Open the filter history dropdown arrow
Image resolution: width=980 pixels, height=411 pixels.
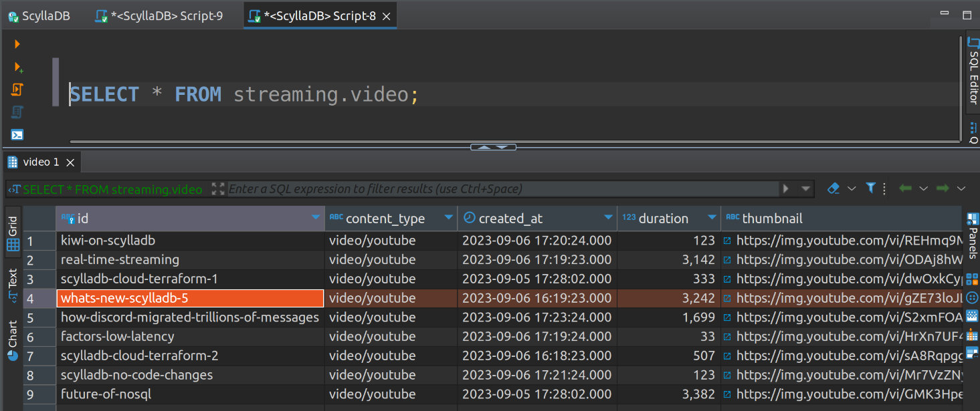(805, 189)
